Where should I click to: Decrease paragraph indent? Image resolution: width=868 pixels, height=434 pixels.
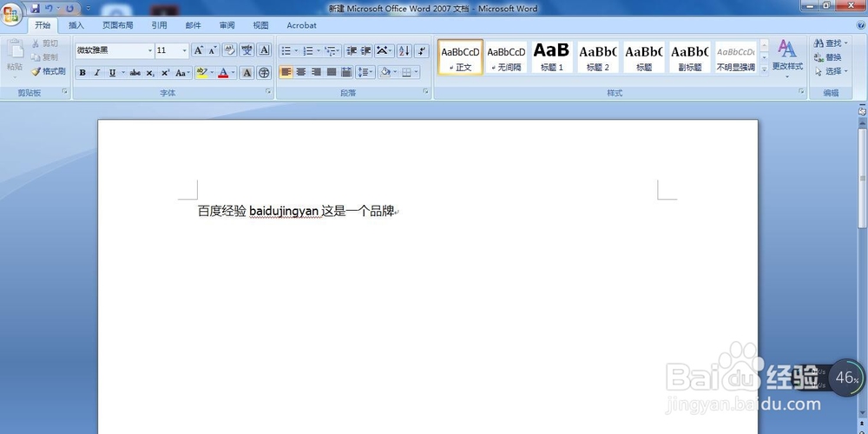351,51
